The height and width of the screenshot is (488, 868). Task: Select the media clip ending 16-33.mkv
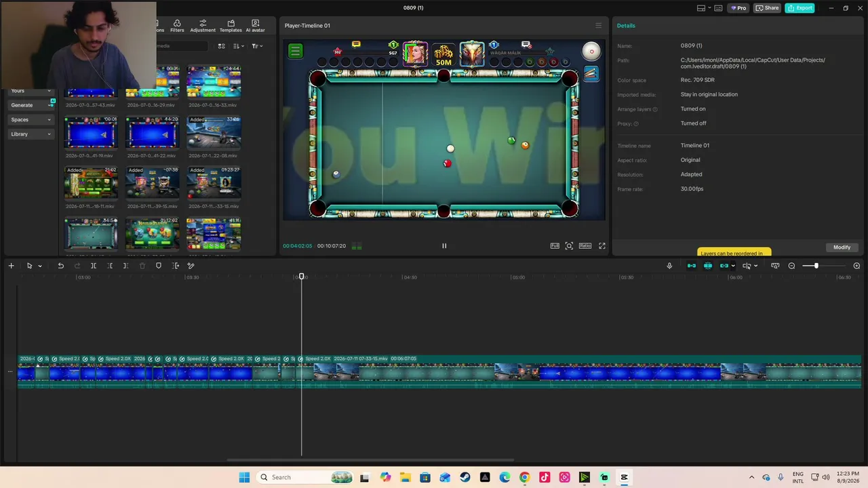click(213, 87)
